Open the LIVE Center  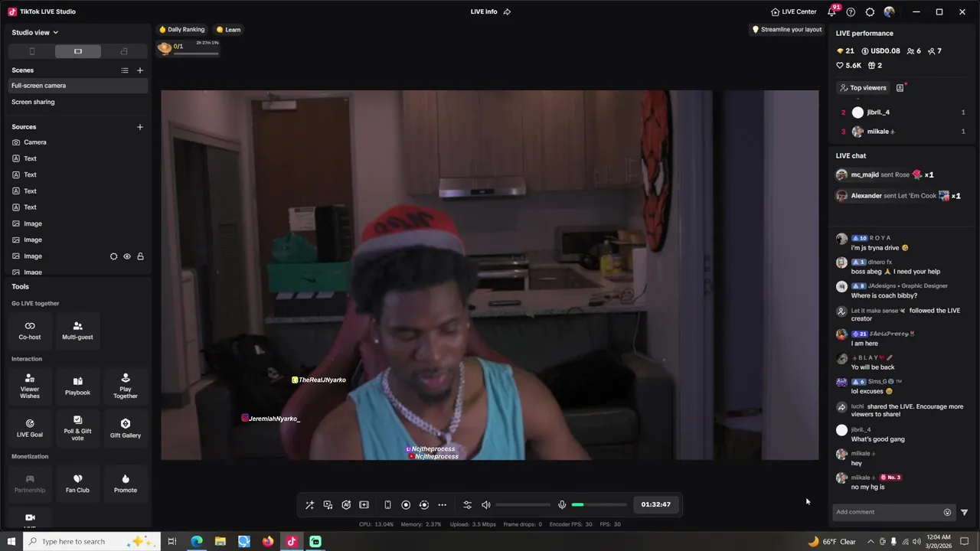[794, 11]
